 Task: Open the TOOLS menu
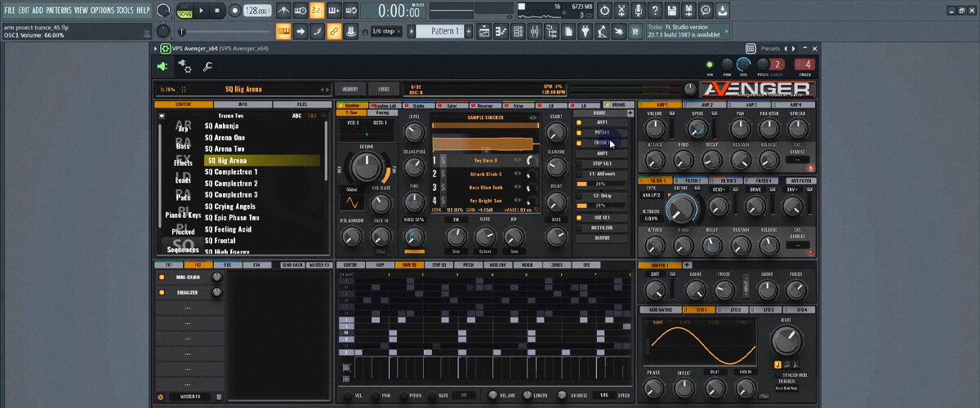[125, 11]
